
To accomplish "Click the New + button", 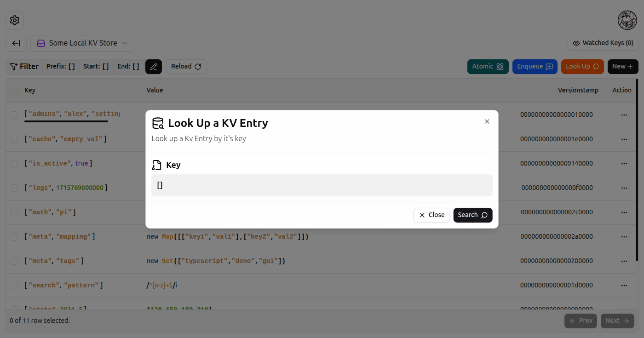I will [x=623, y=67].
